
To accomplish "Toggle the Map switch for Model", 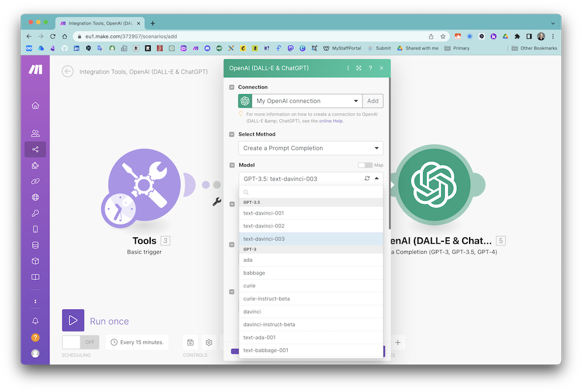I will 365,165.
